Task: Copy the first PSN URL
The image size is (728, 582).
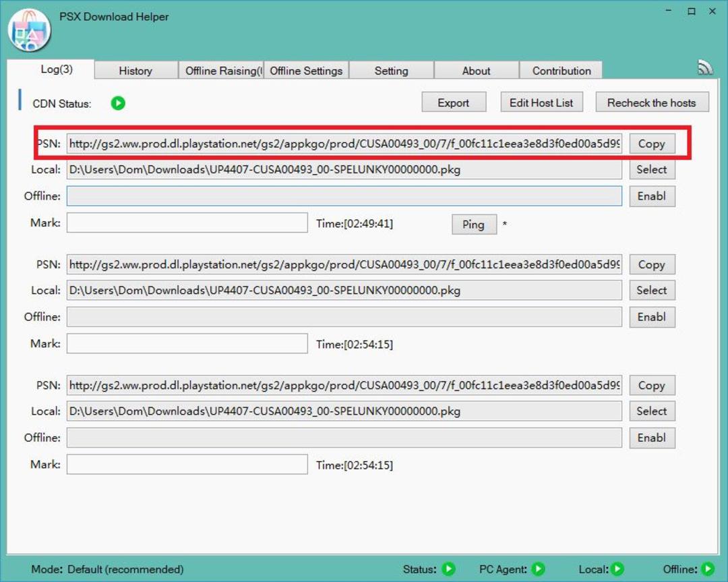Action: [652, 144]
